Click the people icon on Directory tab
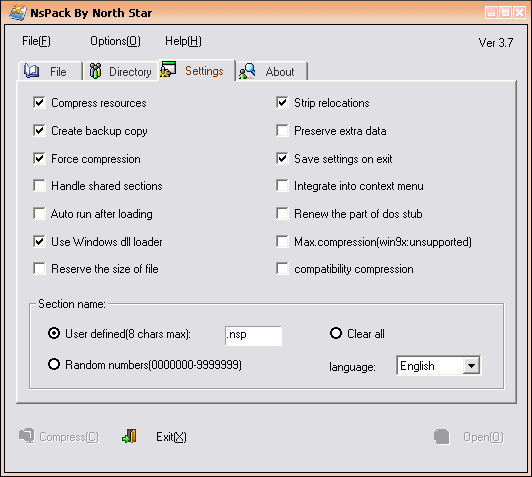532x477 pixels. tap(95, 71)
